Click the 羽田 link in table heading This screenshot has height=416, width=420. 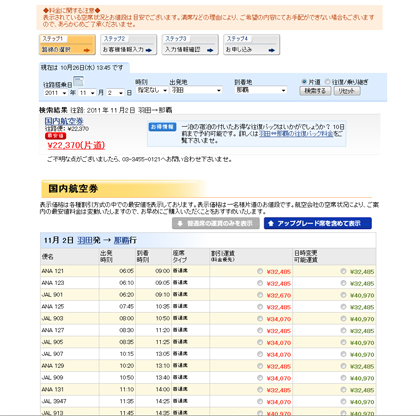click(85, 240)
